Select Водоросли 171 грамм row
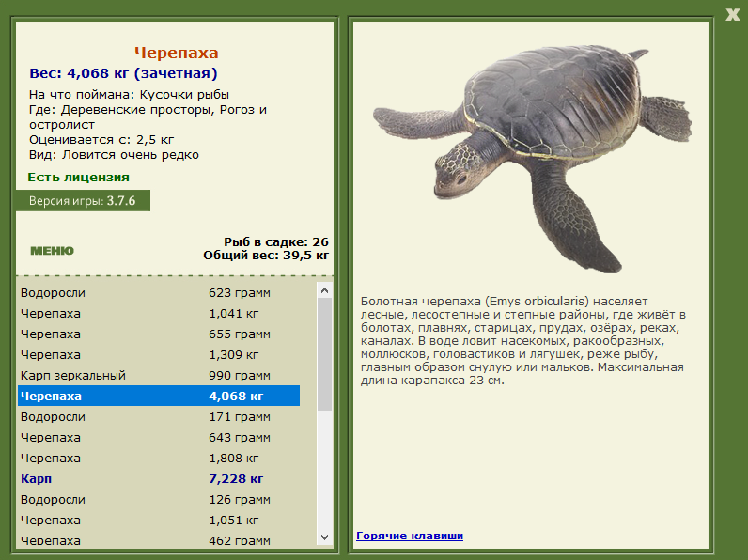Image resolution: width=748 pixels, height=560 pixels. click(x=159, y=417)
